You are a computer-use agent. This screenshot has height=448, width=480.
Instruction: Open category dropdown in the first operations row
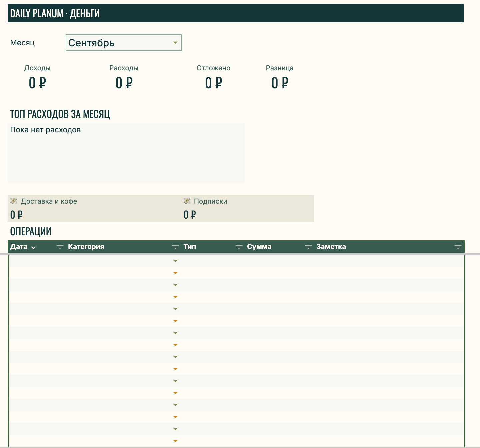click(175, 261)
